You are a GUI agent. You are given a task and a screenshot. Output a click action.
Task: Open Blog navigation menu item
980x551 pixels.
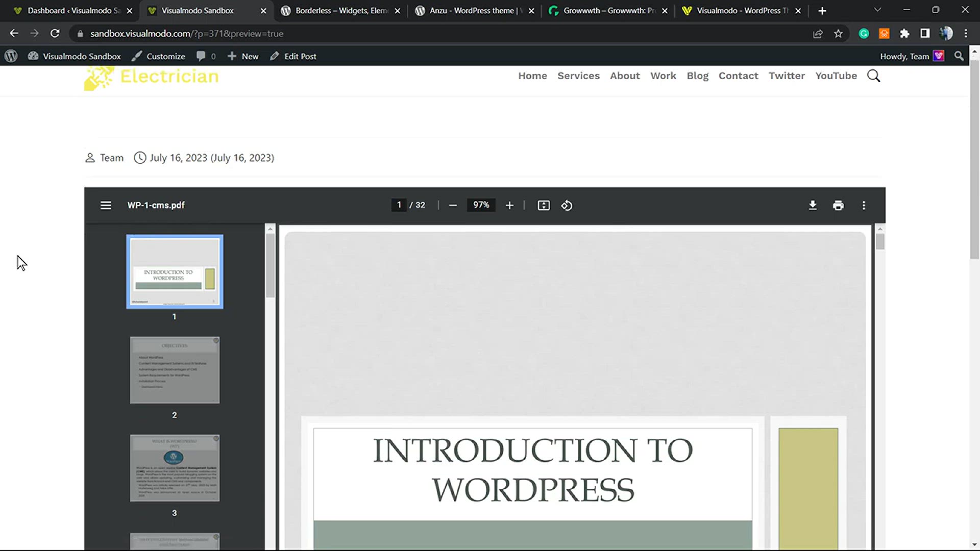click(697, 76)
